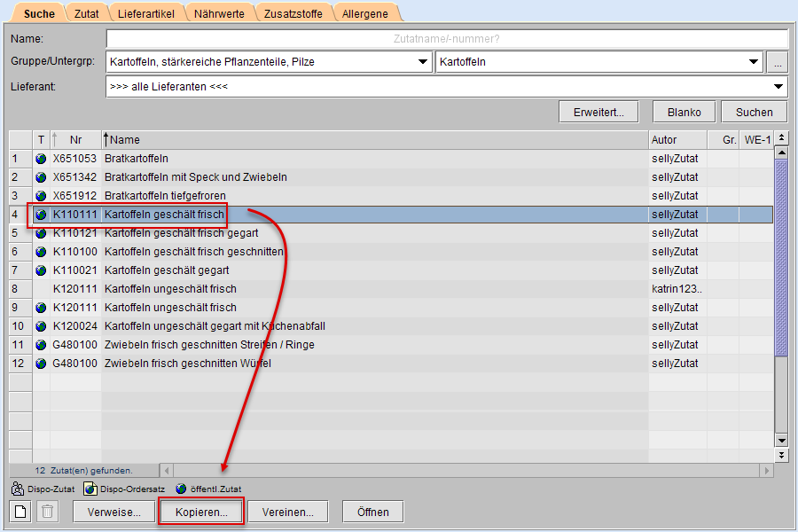Click globe icon in Bratkartoffeln row 1

point(41,159)
